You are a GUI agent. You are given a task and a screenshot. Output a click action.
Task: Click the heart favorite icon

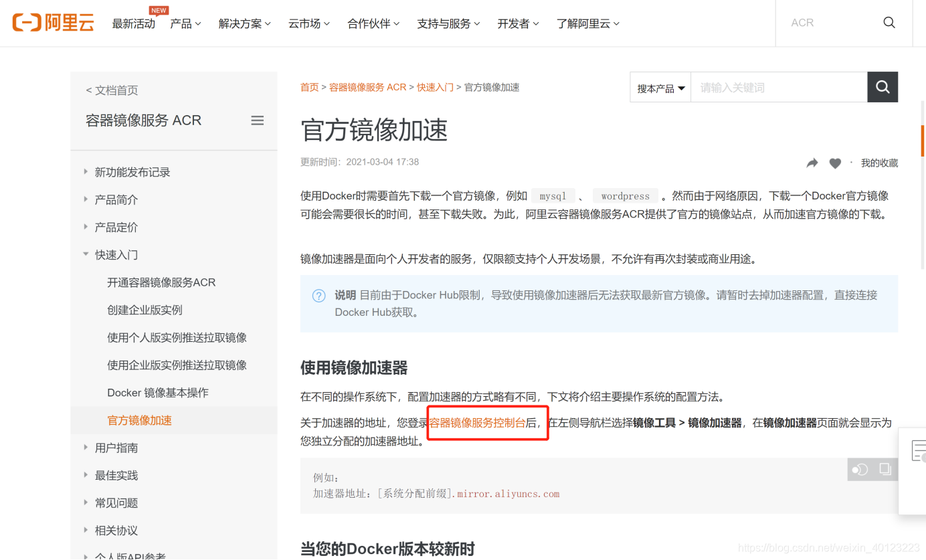[835, 163]
